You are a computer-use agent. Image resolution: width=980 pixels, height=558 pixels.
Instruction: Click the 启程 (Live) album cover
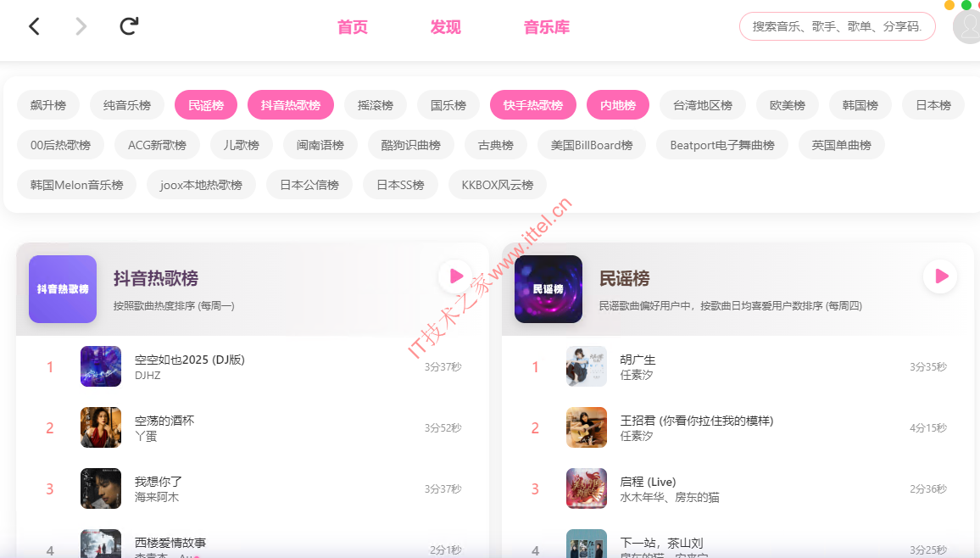tap(587, 488)
